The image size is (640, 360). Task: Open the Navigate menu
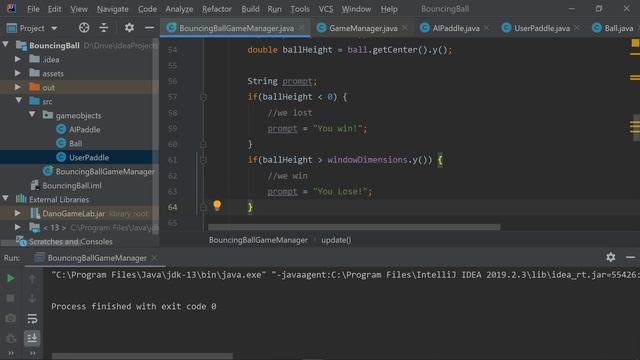[112, 9]
